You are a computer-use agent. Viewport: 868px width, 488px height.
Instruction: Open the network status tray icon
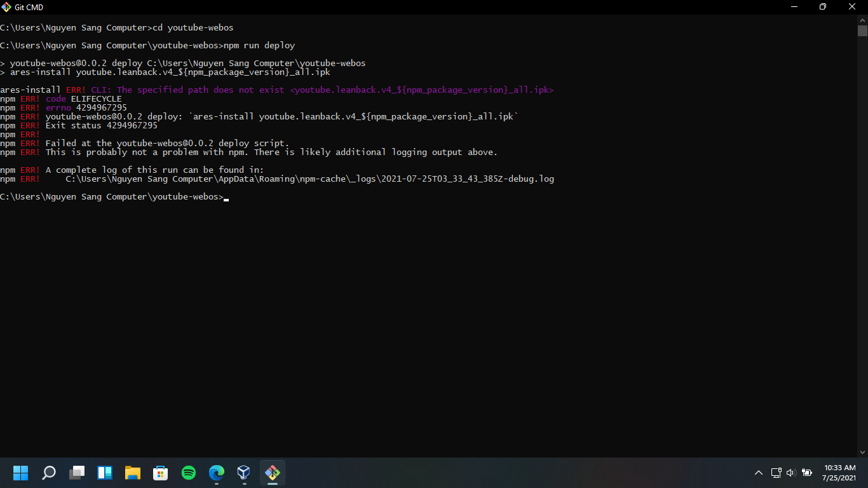776,473
